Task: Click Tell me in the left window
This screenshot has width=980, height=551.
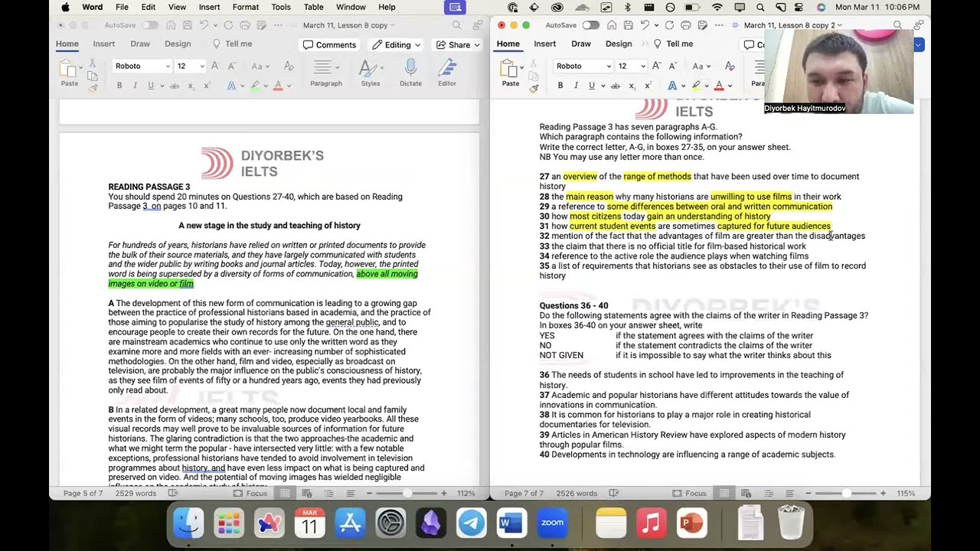Action: pos(232,44)
